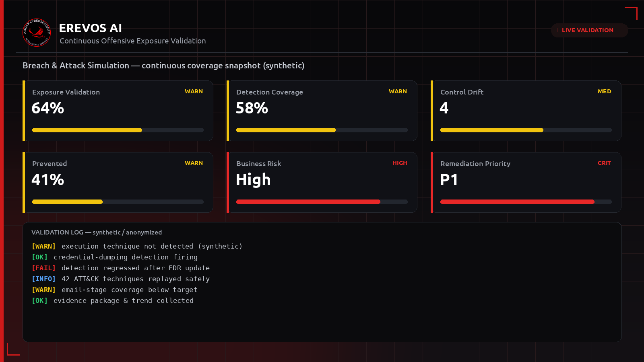Select log line 'email-stage coverage below target'
This screenshot has height=362, width=644.
pyautogui.click(x=115, y=290)
